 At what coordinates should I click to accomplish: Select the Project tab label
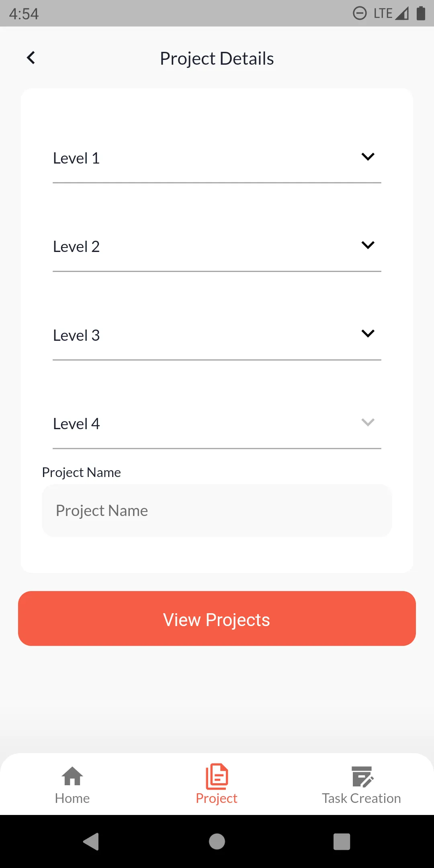[217, 798]
